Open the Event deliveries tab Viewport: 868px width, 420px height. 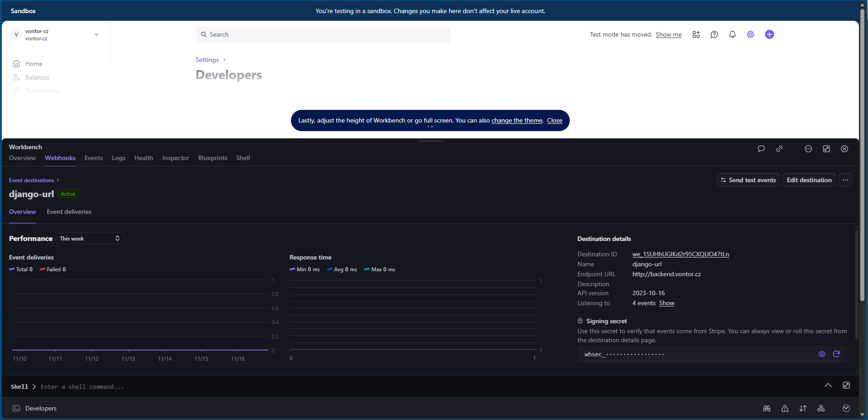[x=69, y=212]
